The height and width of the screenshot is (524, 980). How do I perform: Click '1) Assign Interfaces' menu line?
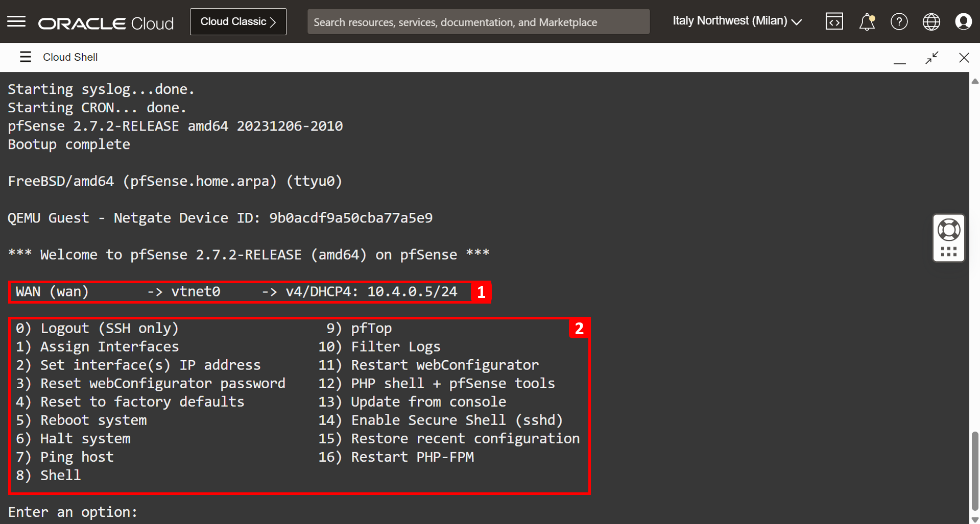(x=97, y=346)
